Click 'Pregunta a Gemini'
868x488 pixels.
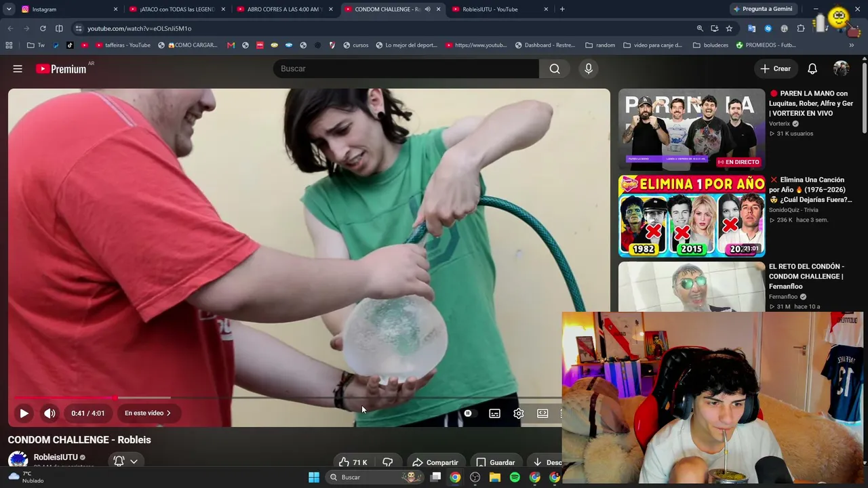[762, 9]
